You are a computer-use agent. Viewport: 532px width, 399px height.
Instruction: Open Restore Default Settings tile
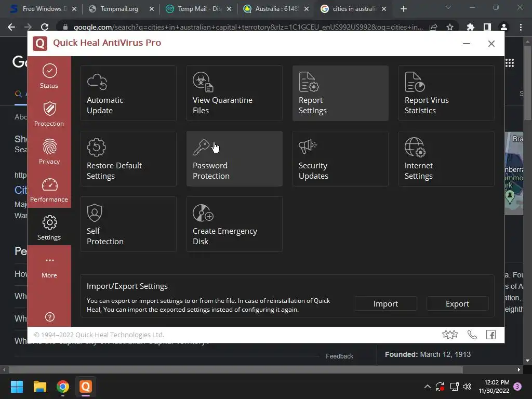point(128,158)
